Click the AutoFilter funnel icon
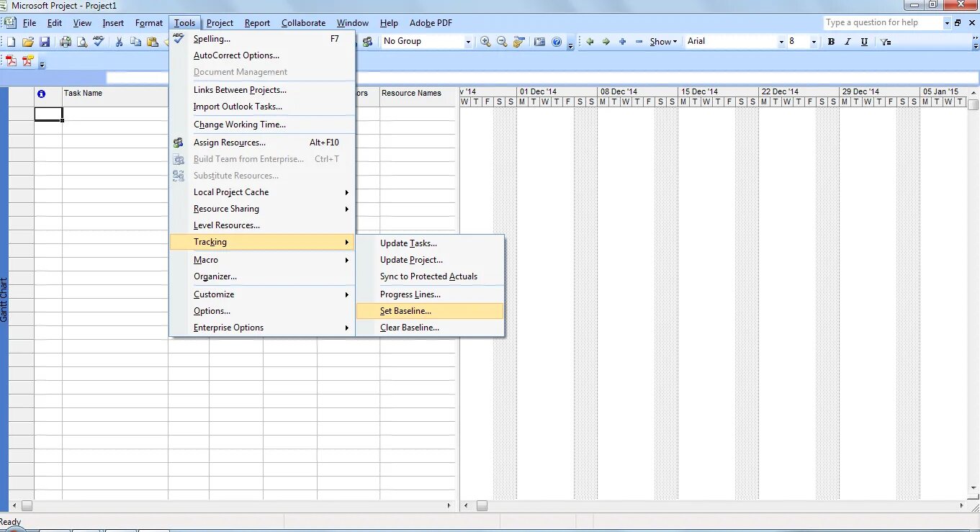980x532 pixels. click(886, 42)
